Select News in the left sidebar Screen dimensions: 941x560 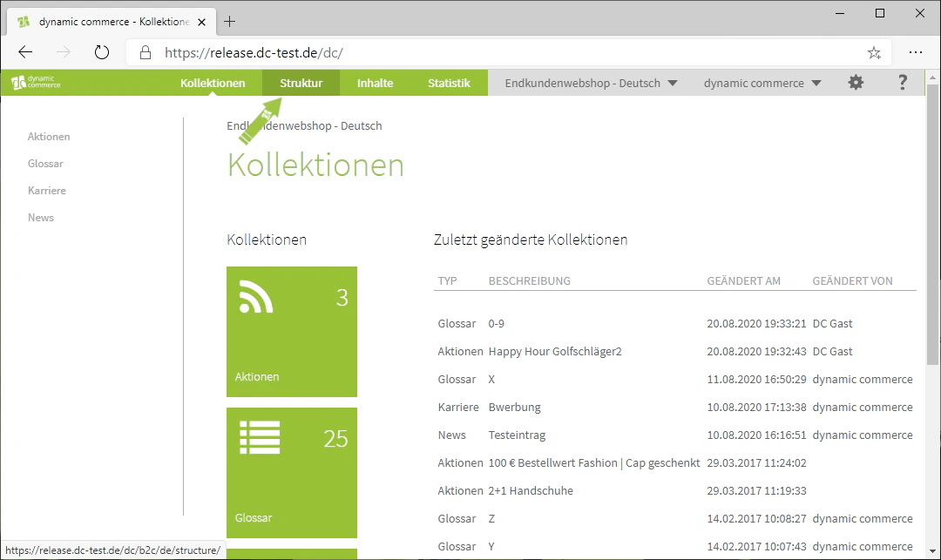pyautogui.click(x=41, y=218)
